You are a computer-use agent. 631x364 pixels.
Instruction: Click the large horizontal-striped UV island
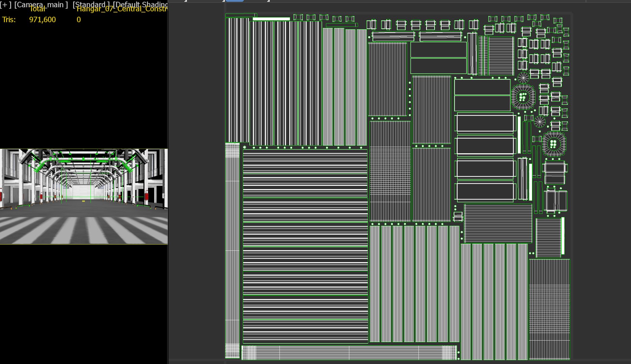tap(305, 246)
